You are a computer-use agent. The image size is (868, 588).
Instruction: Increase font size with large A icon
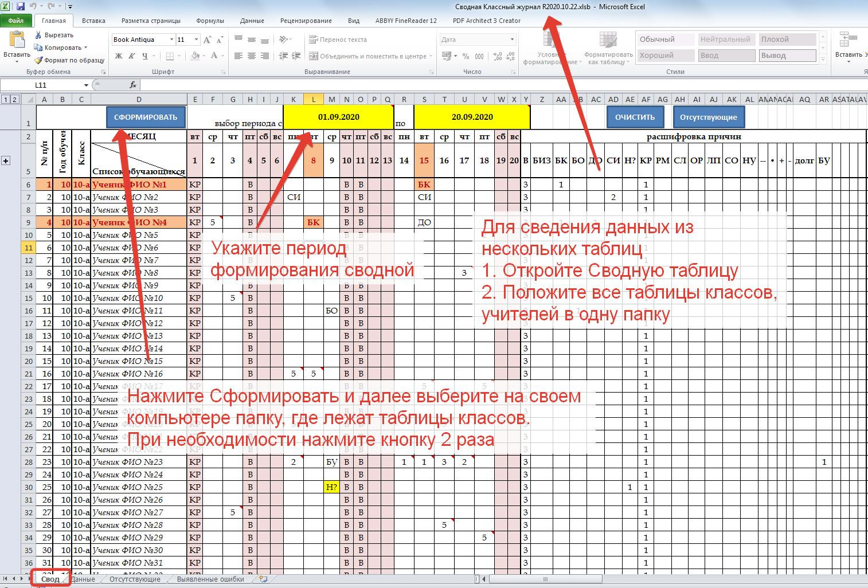coord(208,40)
